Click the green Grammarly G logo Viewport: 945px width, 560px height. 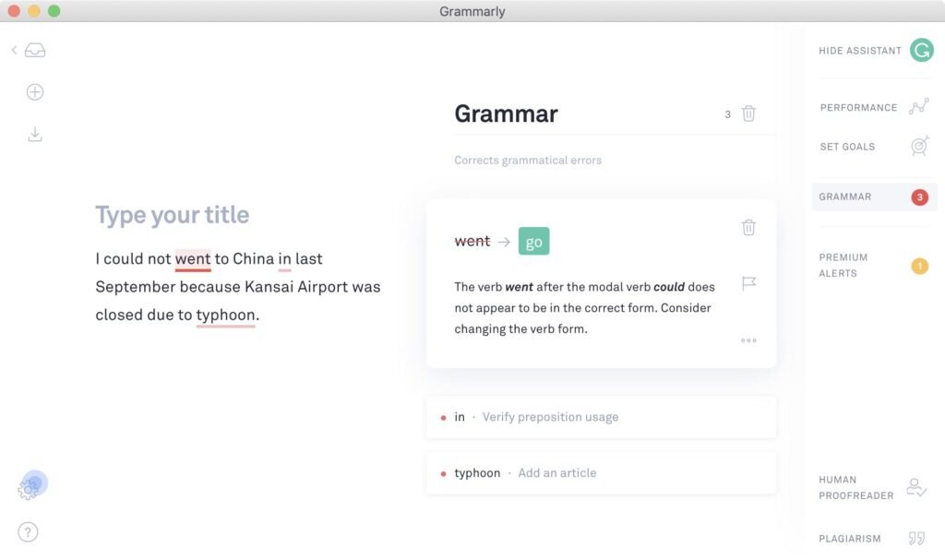922,50
